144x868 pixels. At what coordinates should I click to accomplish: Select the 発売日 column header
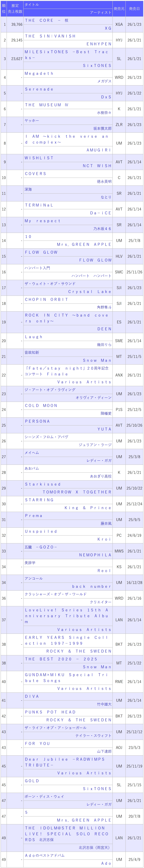click(x=134, y=9)
